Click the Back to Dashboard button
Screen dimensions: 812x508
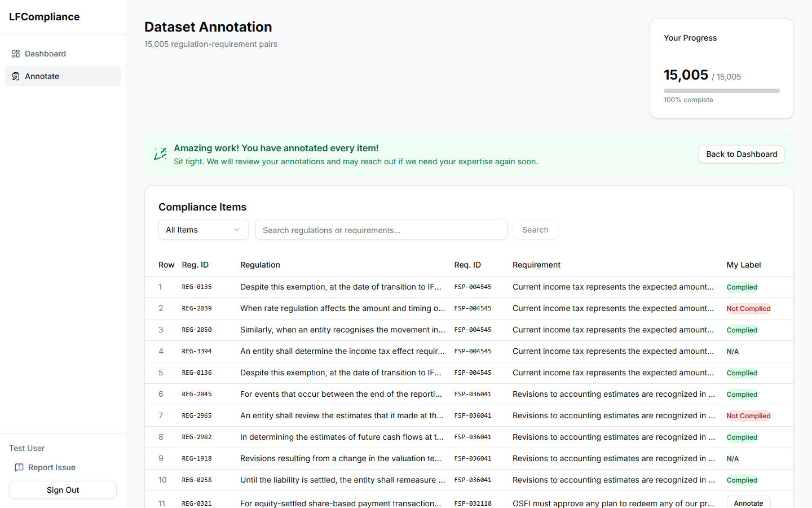742,154
